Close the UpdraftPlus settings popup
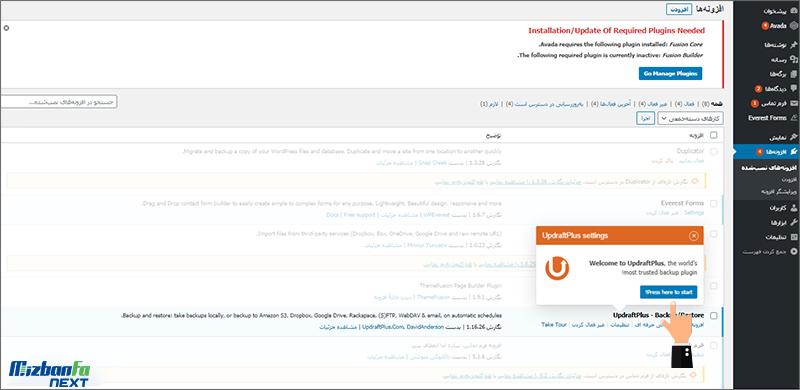 click(x=693, y=236)
